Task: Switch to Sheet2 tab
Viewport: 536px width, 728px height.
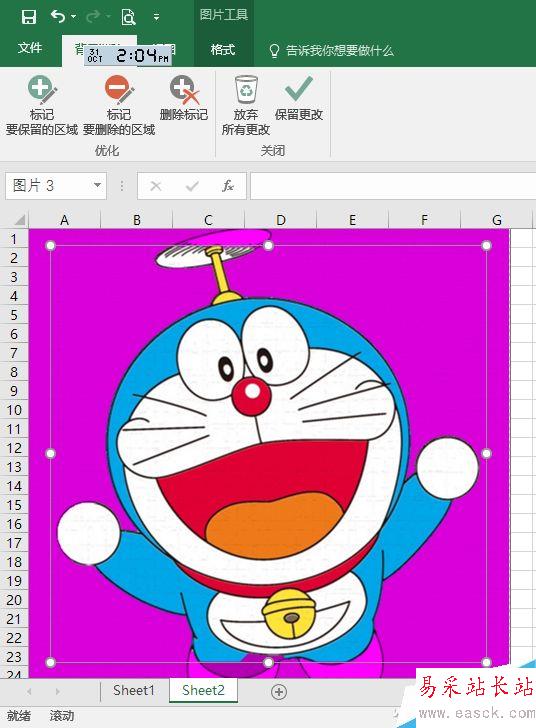Action: pyautogui.click(x=203, y=690)
